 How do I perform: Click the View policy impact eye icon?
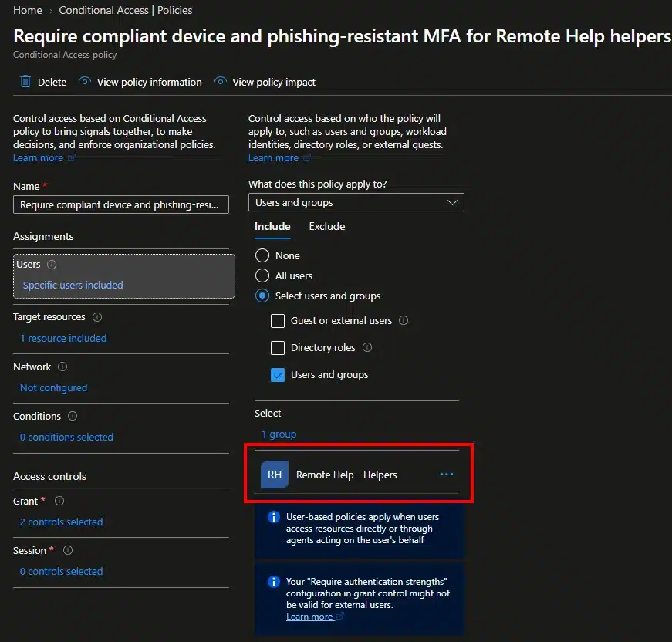coord(221,81)
